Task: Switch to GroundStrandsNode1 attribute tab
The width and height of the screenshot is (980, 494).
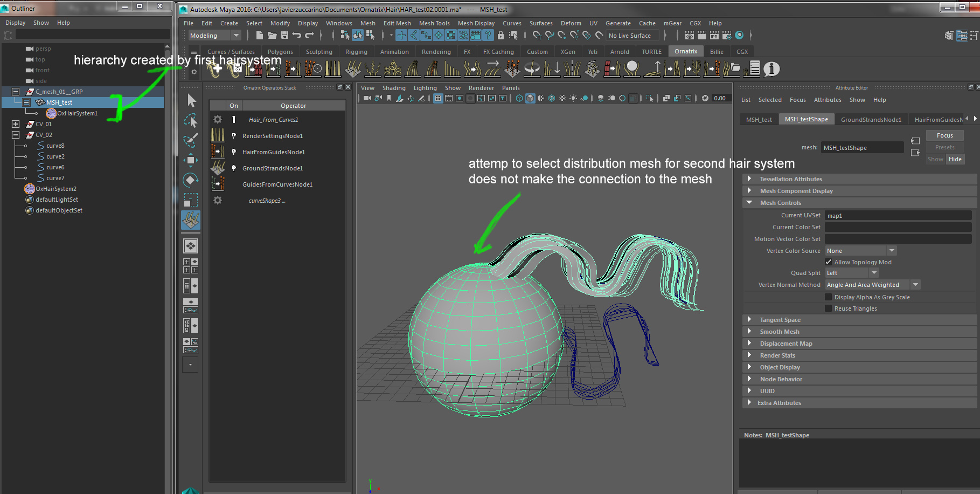Action: [x=871, y=120]
